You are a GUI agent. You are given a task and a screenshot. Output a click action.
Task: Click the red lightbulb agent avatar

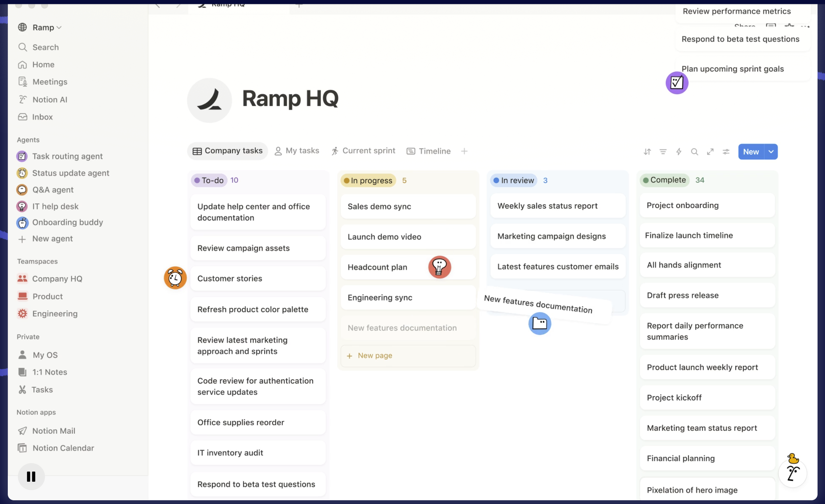(440, 267)
